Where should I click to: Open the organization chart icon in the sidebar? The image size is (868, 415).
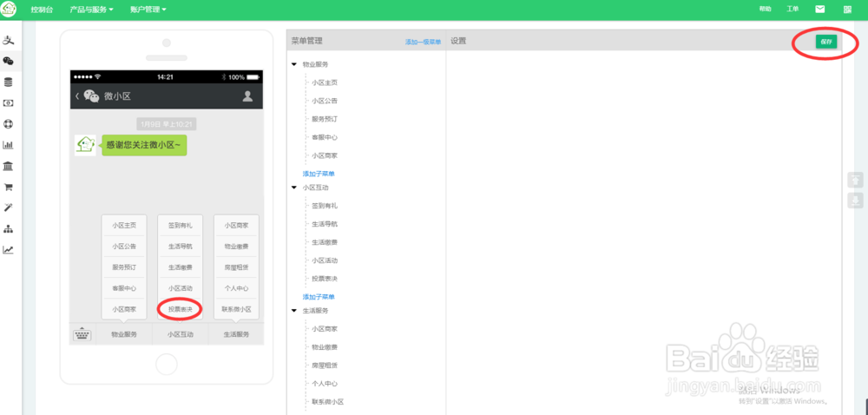[x=8, y=228]
